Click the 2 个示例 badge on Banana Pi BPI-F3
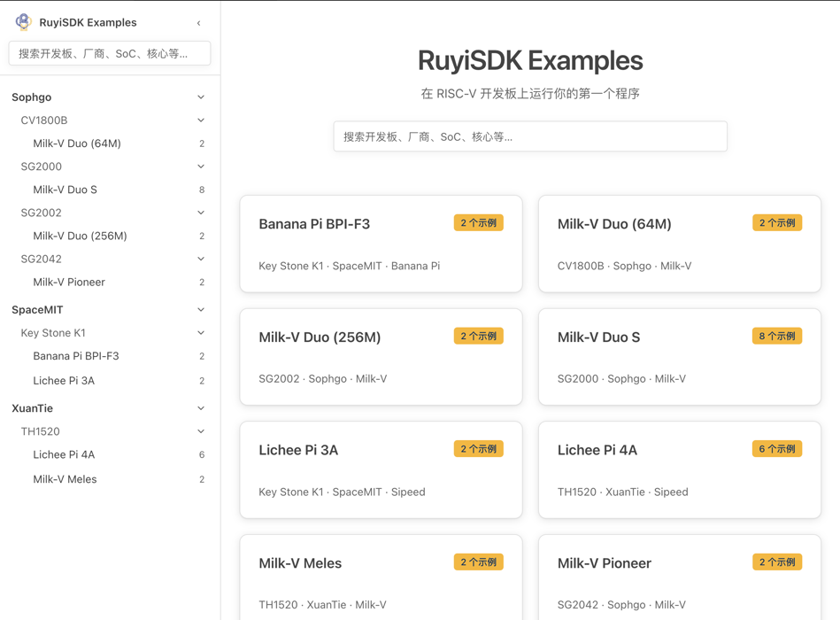Screen dimensions: 840x620 click(478, 223)
